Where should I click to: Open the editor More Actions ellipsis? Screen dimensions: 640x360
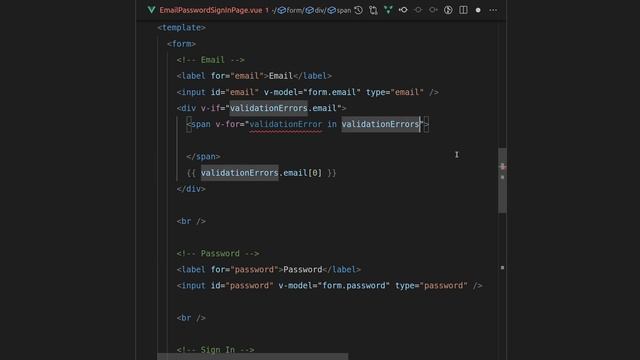click(x=493, y=10)
